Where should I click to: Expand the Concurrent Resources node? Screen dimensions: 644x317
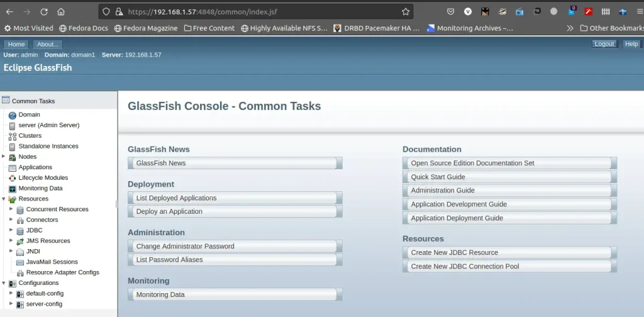[11, 209]
